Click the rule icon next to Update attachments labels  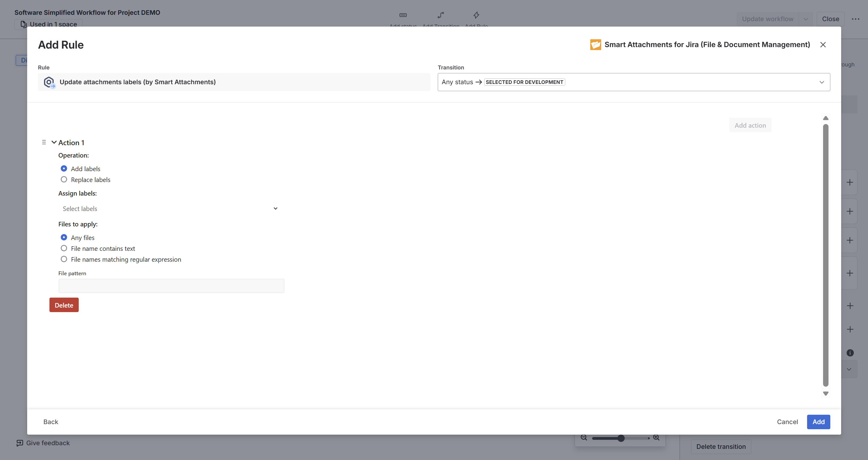(x=49, y=82)
